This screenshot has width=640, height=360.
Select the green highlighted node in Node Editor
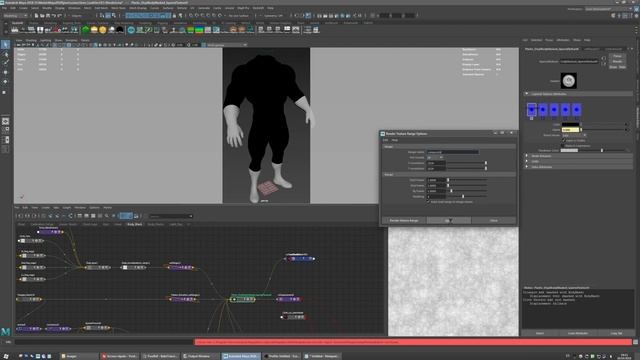[x=242, y=299]
